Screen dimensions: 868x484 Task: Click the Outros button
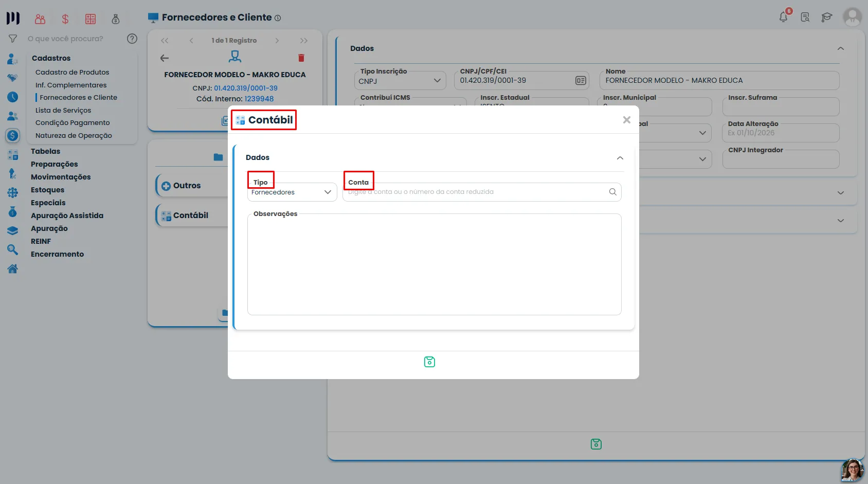187,186
